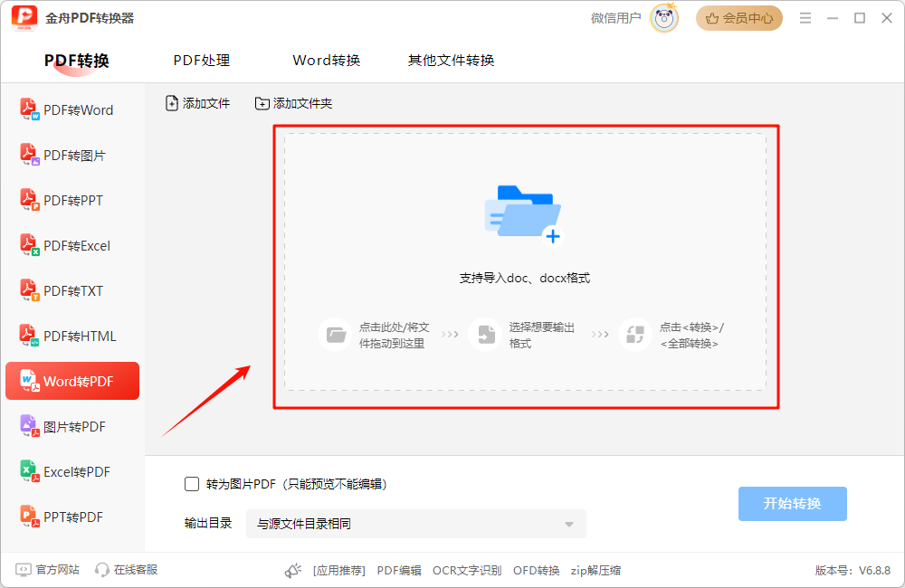Click the Word转PDF icon in sidebar
This screenshot has height=588, width=905.
(x=30, y=381)
